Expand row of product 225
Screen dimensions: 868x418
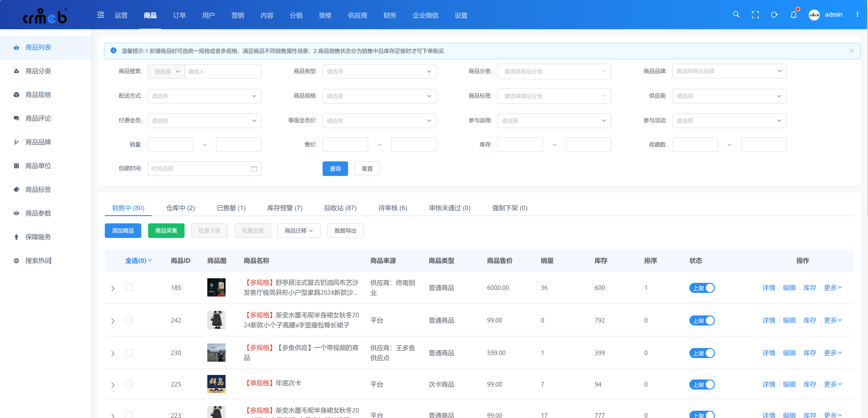pyautogui.click(x=113, y=385)
